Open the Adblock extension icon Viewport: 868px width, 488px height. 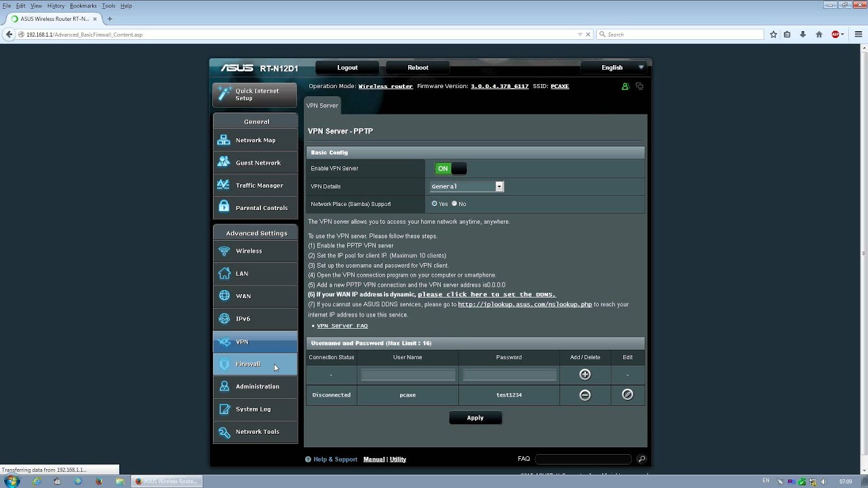835,35
